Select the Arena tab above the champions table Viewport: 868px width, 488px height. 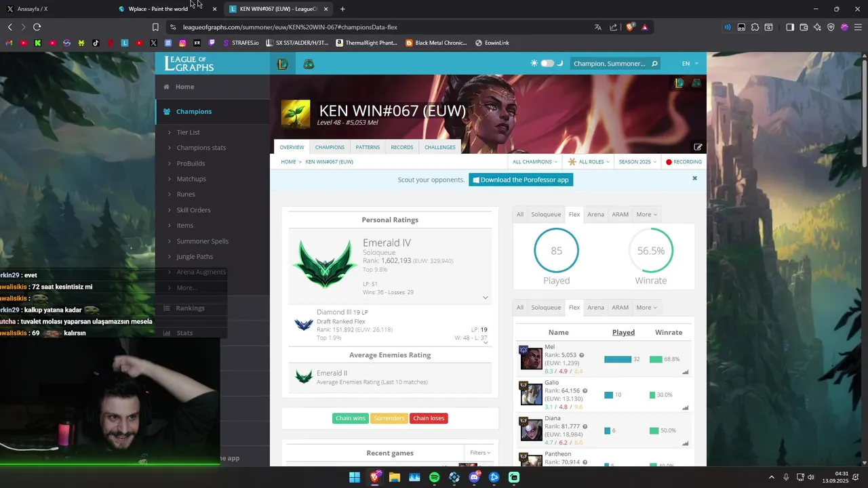click(595, 307)
